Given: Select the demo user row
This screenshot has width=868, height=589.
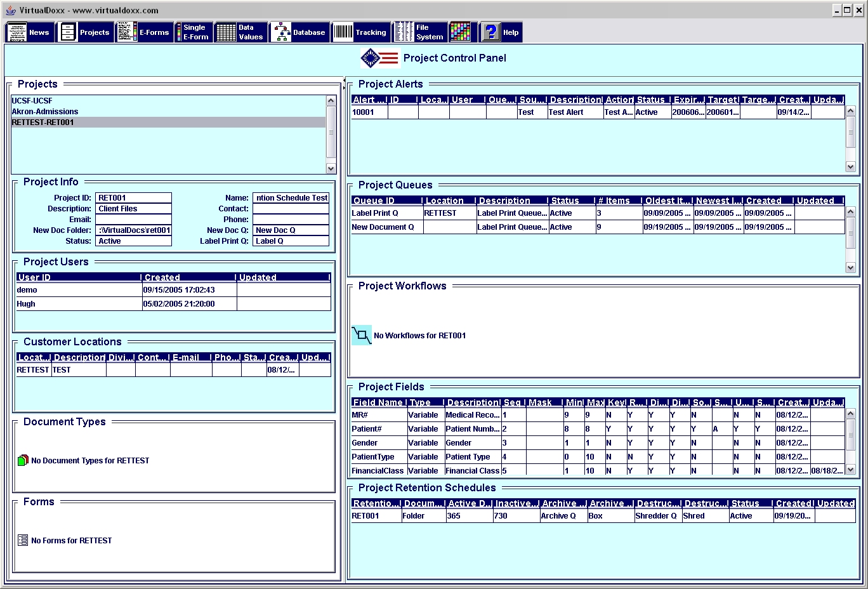Looking at the screenshot, I should 174,290.
